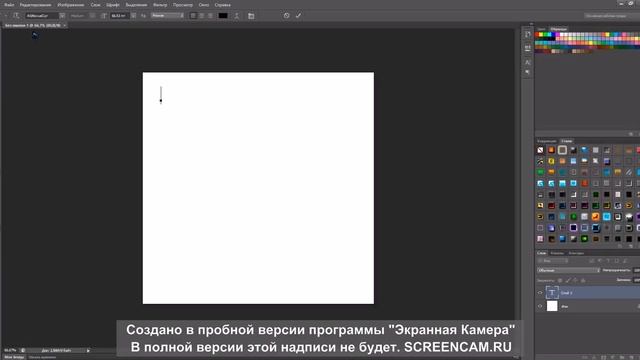The height and width of the screenshot is (360, 640).
Task: Open the Фильтр menu
Action: point(160,5)
